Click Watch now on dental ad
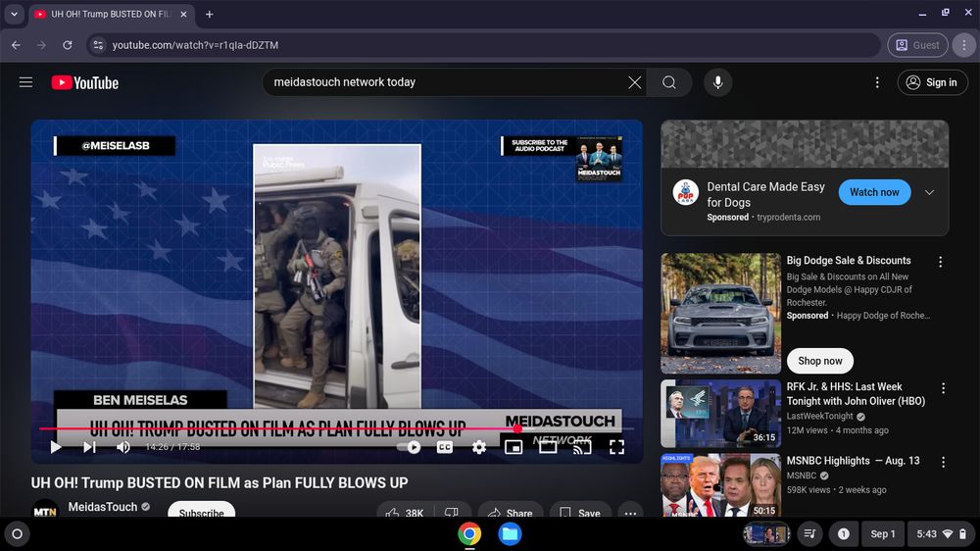Image resolution: width=980 pixels, height=551 pixels. 874,192
